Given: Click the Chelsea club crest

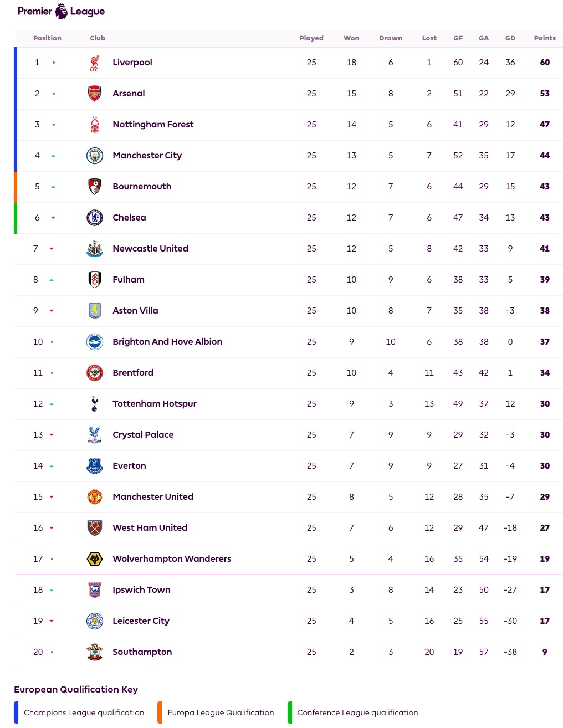Looking at the screenshot, I should [95, 218].
